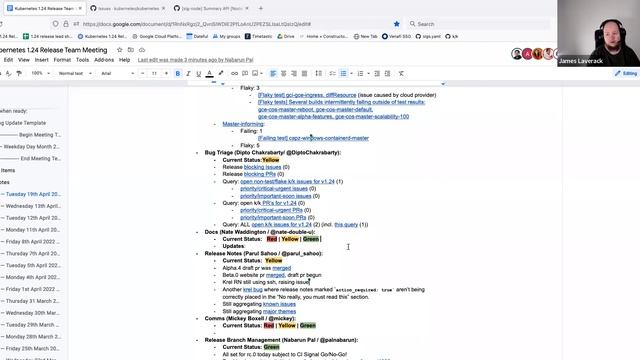Open the Insert menu

tap(41, 60)
